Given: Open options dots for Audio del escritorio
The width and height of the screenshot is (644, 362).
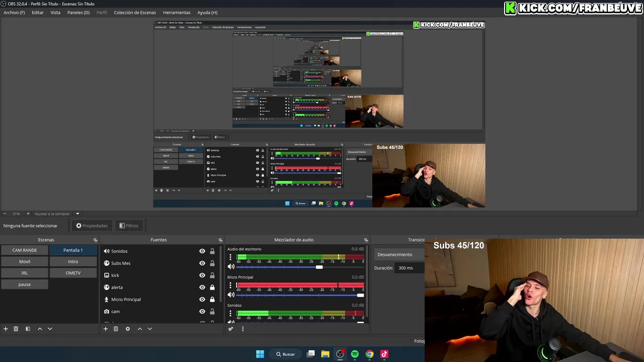Looking at the screenshot, I should click(231, 257).
